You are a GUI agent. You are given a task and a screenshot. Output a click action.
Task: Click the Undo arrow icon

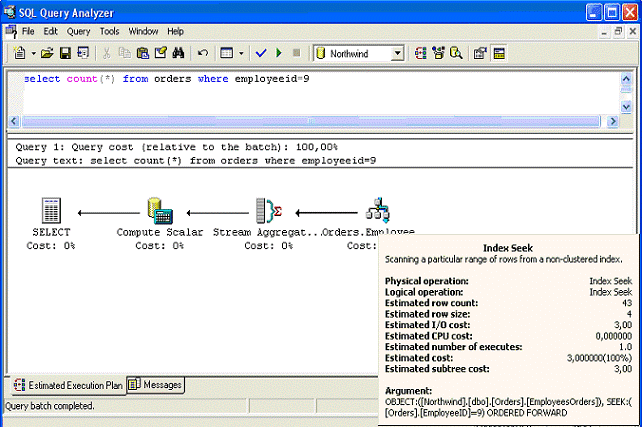tap(203, 53)
